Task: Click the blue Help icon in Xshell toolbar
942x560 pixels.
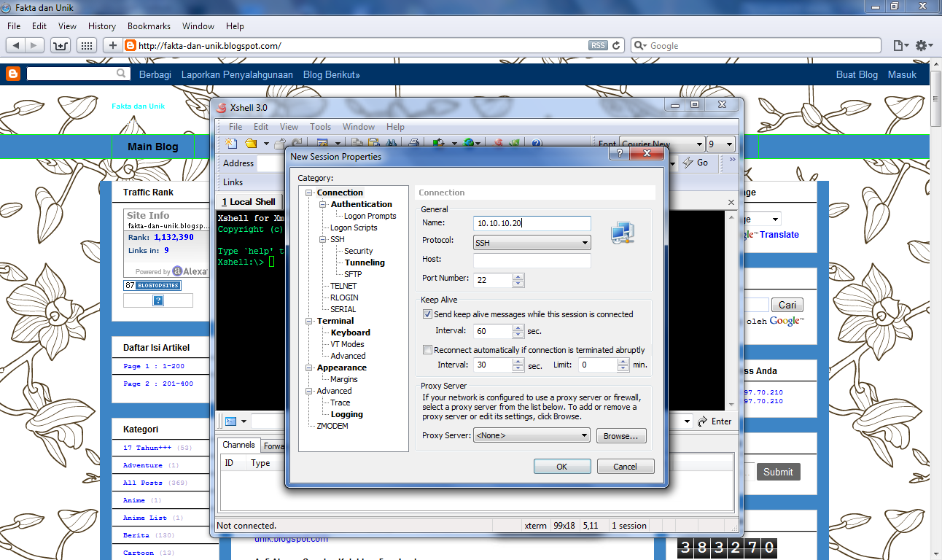Action: pyautogui.click(x=536, y=143)
